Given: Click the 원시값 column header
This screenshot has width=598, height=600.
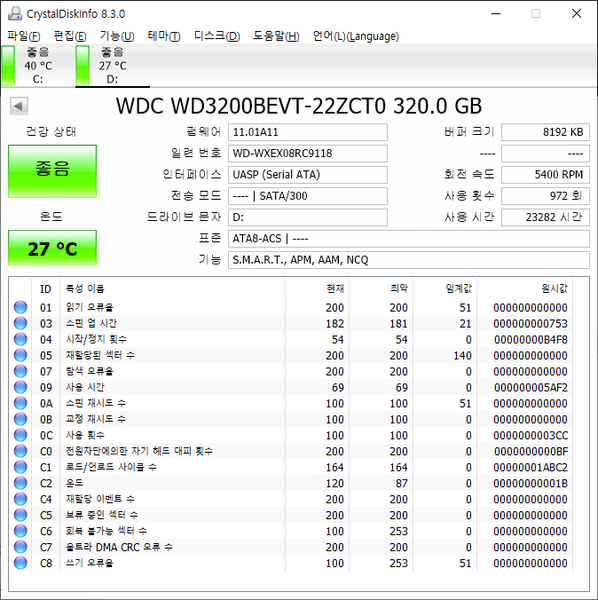Looking at the screenshot, I should [x=525, y=289].
